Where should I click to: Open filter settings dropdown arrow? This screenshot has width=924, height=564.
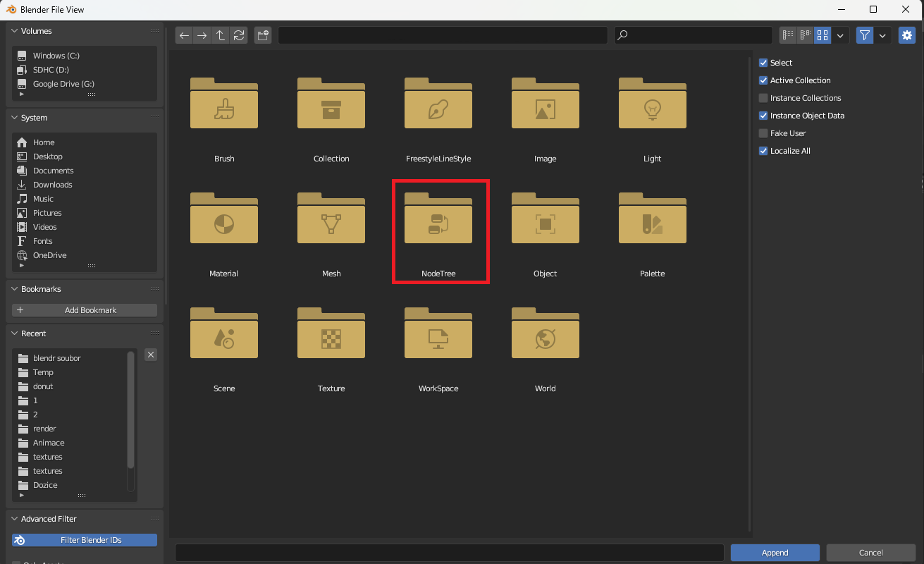pyautogui.click(x=882, y=35)
